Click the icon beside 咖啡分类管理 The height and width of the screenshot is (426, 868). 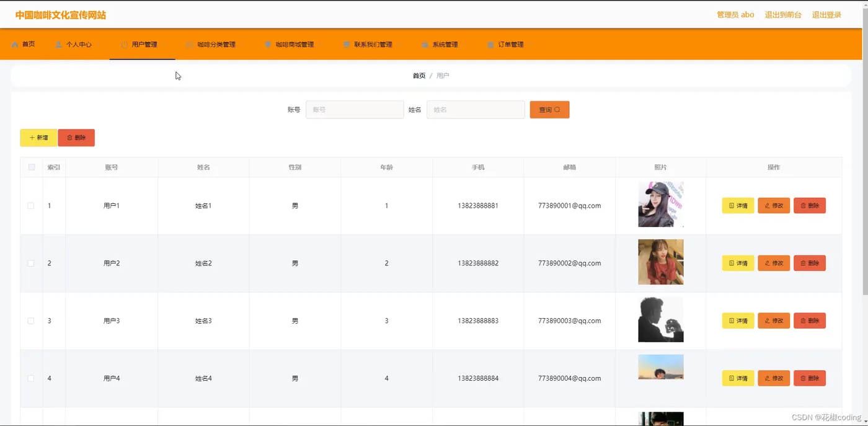pyautogui.click(x=190, y=45)
